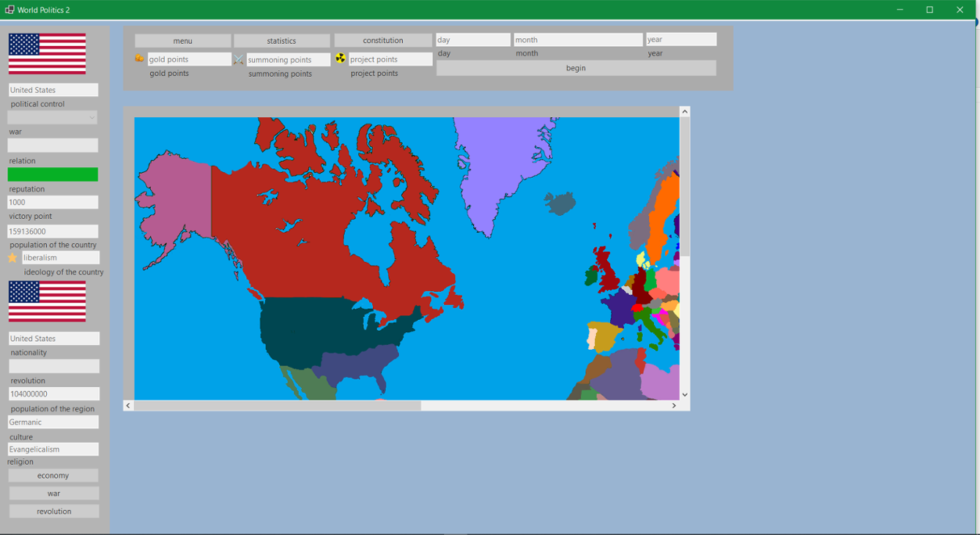Expand the political control dropdown
980x535 pixels.
tap(92, 117)
